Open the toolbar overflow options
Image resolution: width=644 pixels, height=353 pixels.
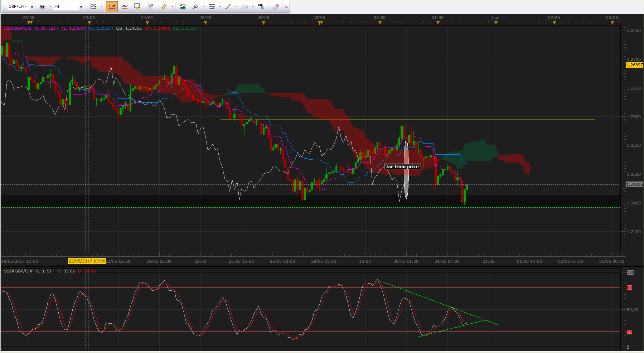click(286, 6)
